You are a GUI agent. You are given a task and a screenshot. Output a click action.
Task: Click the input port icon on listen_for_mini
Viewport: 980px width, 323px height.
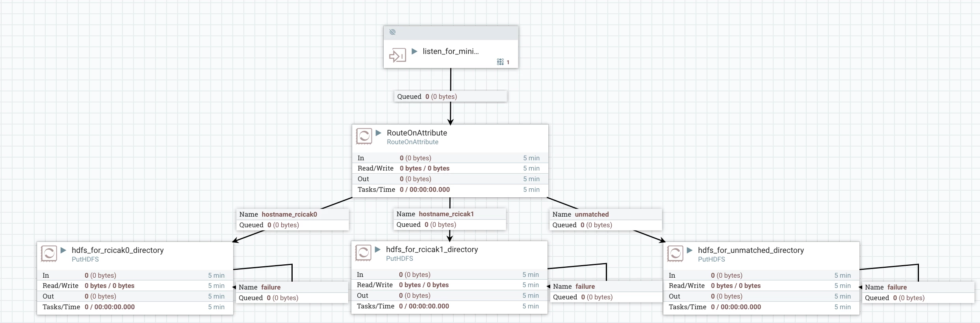[397, 55]
